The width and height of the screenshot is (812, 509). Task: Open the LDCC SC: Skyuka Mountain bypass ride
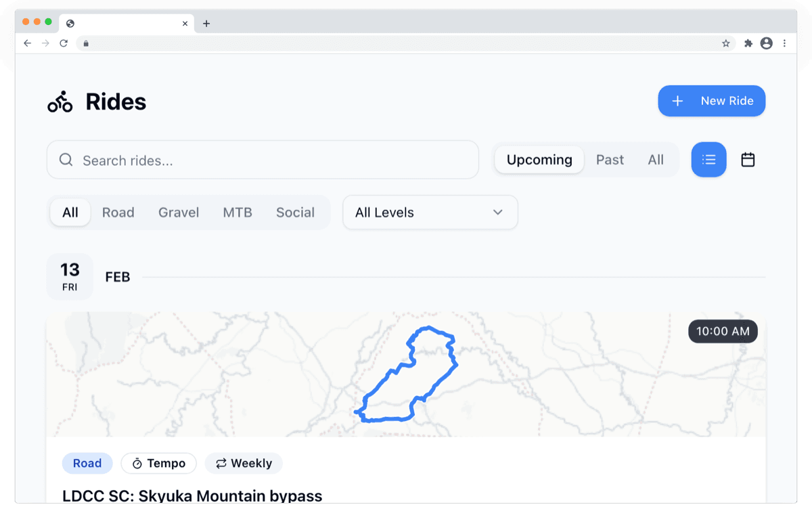193,495
